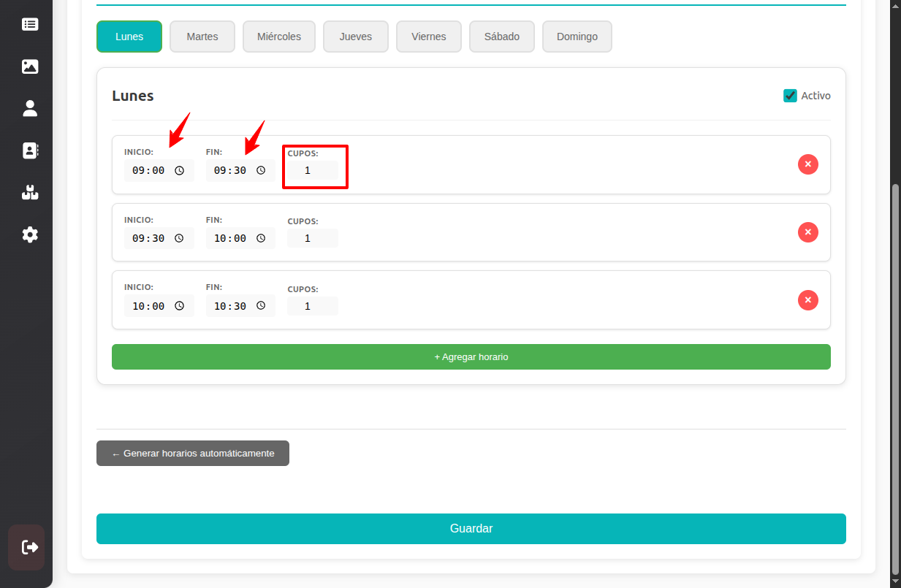The height and width of the screenshot is (588, 901).
Task: Click the logout icon in sidebar
Action: 30,547
